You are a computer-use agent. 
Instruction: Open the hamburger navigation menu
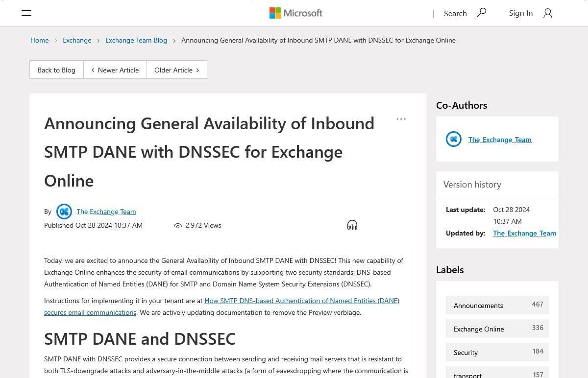(26, 13)
